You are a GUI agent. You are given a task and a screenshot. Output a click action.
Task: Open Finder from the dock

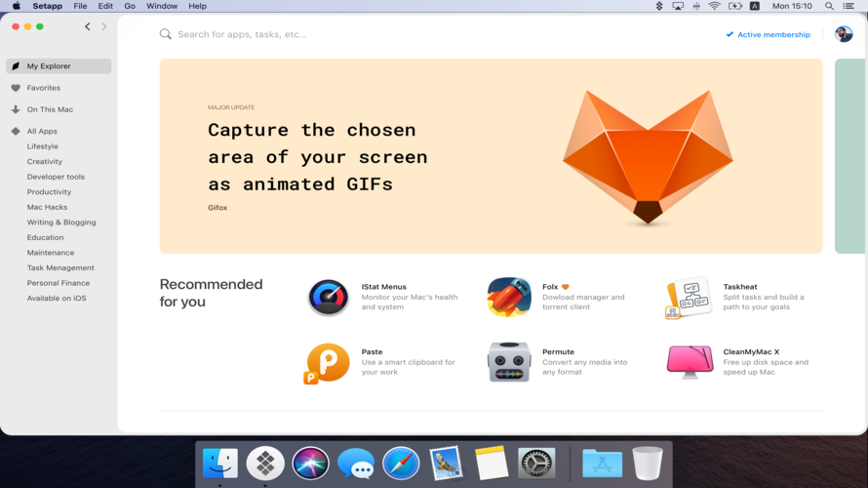pos(220,463)
